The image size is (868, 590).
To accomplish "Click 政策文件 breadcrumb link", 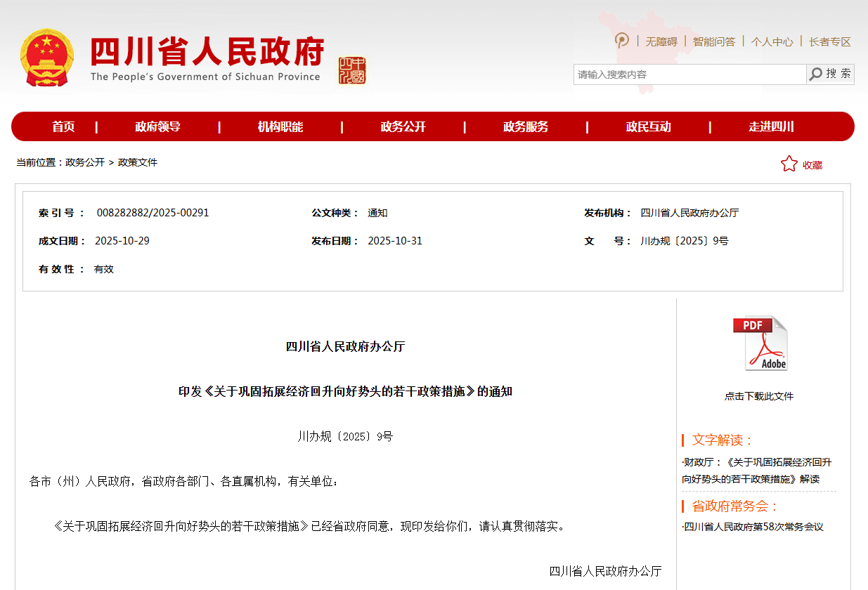I will (x=138, y=162).
